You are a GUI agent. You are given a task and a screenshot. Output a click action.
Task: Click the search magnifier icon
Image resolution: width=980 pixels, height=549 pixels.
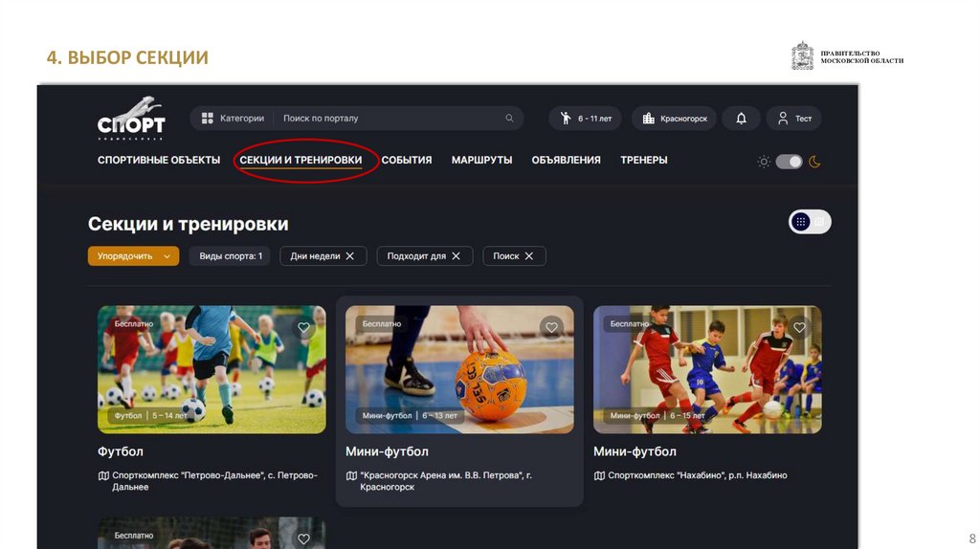[509, 118]
